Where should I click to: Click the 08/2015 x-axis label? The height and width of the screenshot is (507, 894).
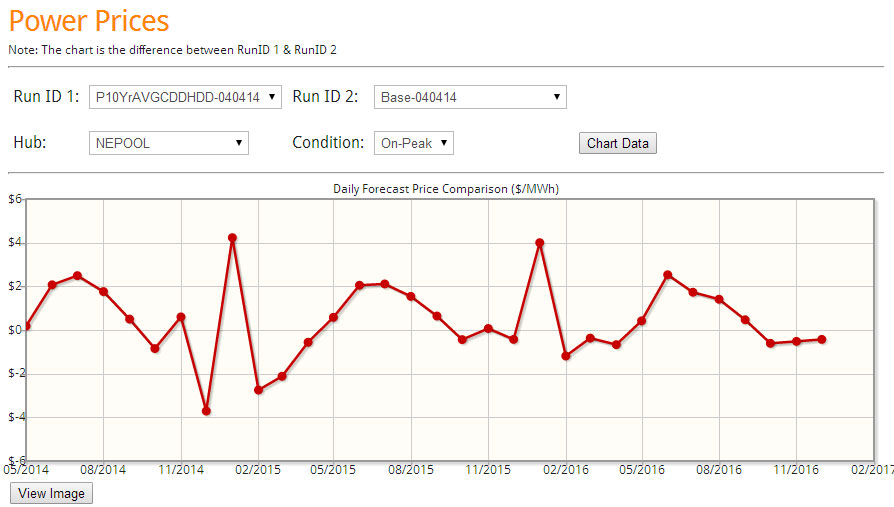point(411,470)
